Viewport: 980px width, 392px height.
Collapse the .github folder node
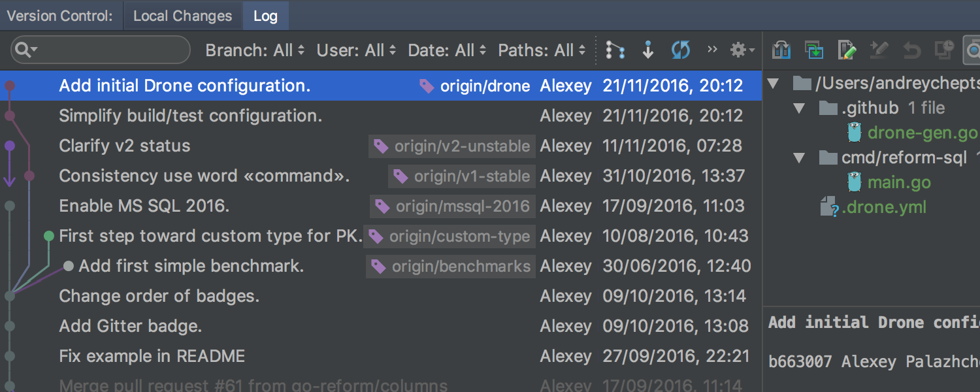tap(799, 108)
